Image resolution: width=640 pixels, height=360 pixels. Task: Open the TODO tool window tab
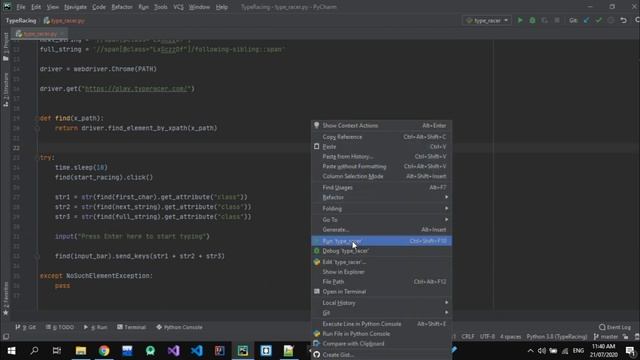click(x=60, y=327)
